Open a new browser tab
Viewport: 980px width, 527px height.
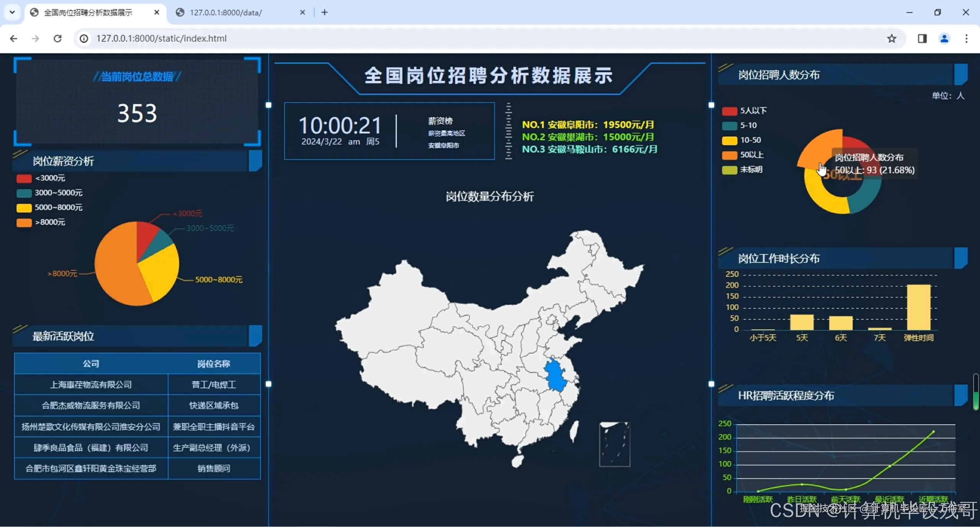point(324,12)
